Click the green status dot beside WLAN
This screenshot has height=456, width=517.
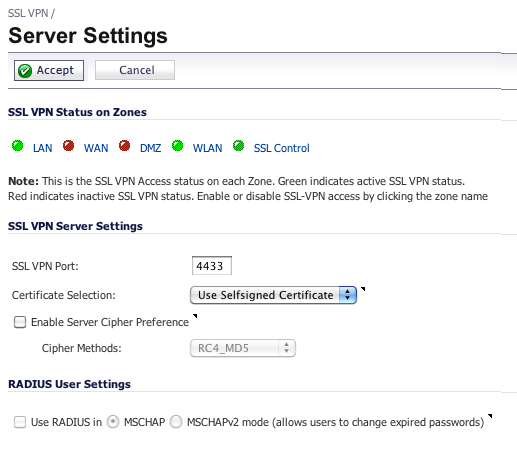point(177,146)
